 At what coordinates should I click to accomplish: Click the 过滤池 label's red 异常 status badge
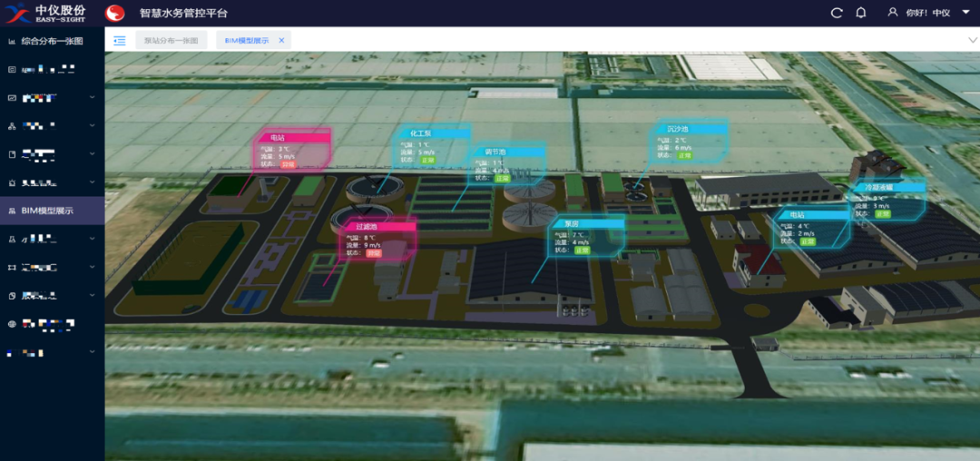pyautogui.click(x=374, y=253)
